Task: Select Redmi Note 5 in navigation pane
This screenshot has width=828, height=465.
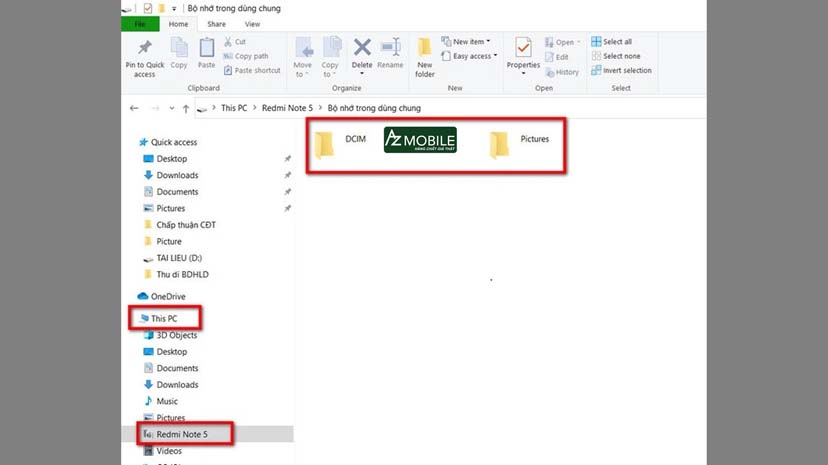Action: 184,433
